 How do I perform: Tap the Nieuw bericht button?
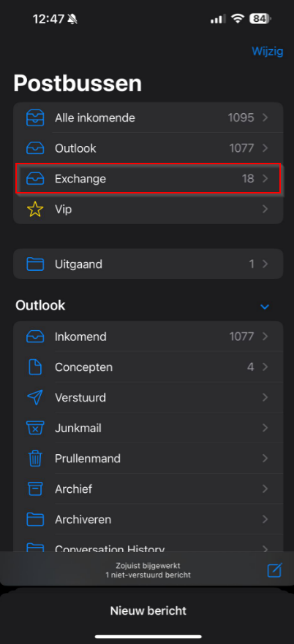[148, 610]
